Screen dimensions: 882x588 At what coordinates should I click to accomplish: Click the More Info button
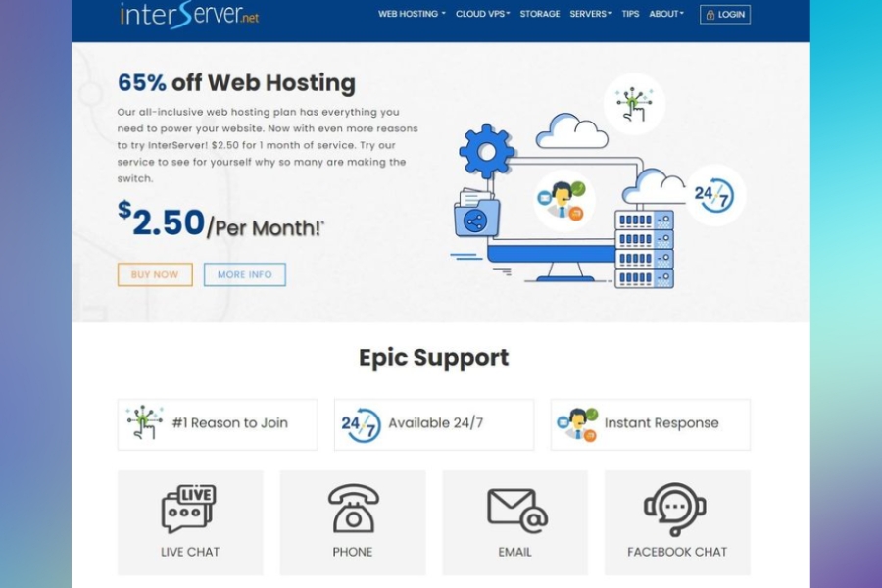click(244, 274)
